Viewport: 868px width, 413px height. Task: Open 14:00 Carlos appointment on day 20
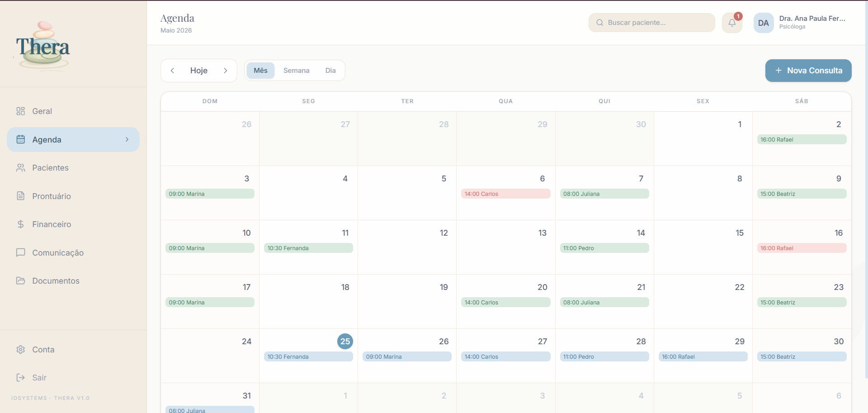click(x=505, y=302)
